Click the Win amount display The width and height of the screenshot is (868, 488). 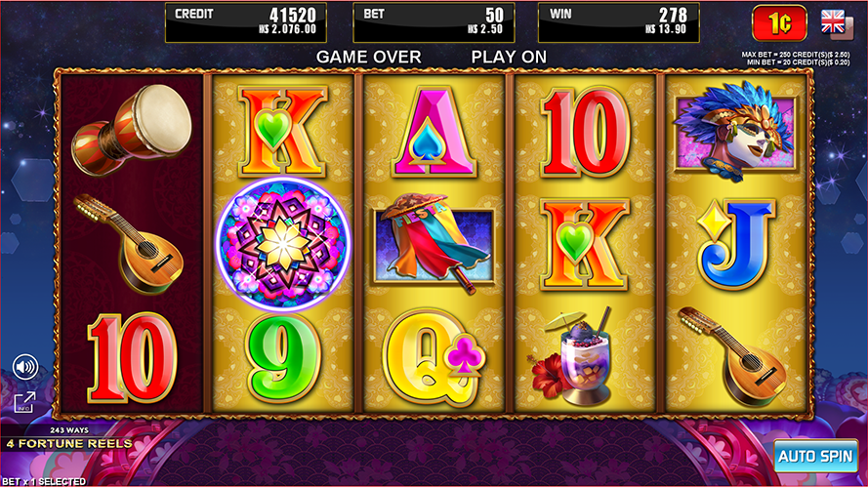click(619, 22)
